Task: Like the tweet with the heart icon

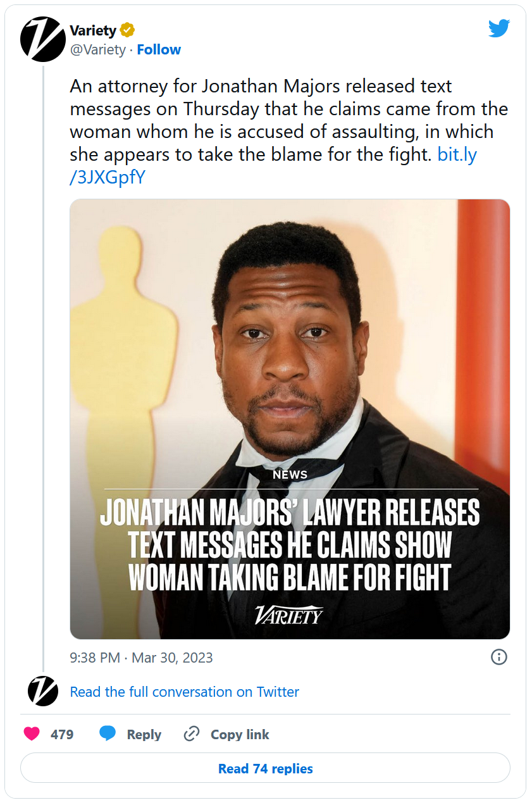Action: [x=32, y=734]
